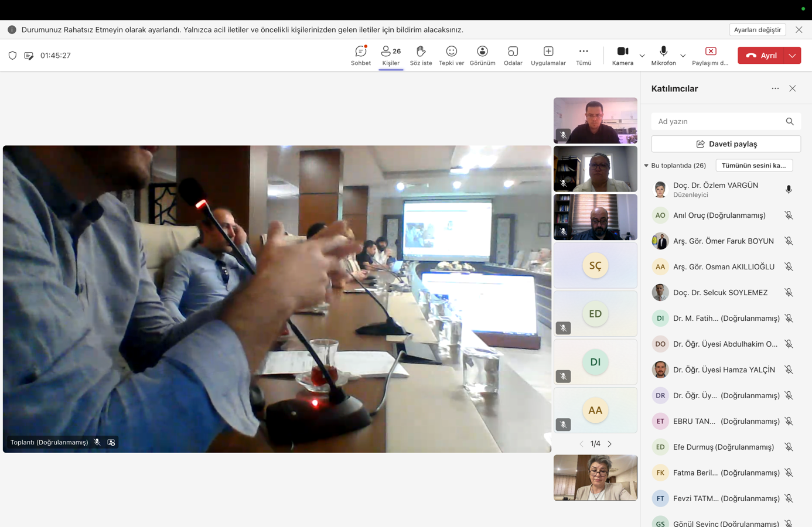The width and height of the screenshot is (812, 527).
Task: Open dropdown next to Ayrıl button
Action: (x=792, y=56)
